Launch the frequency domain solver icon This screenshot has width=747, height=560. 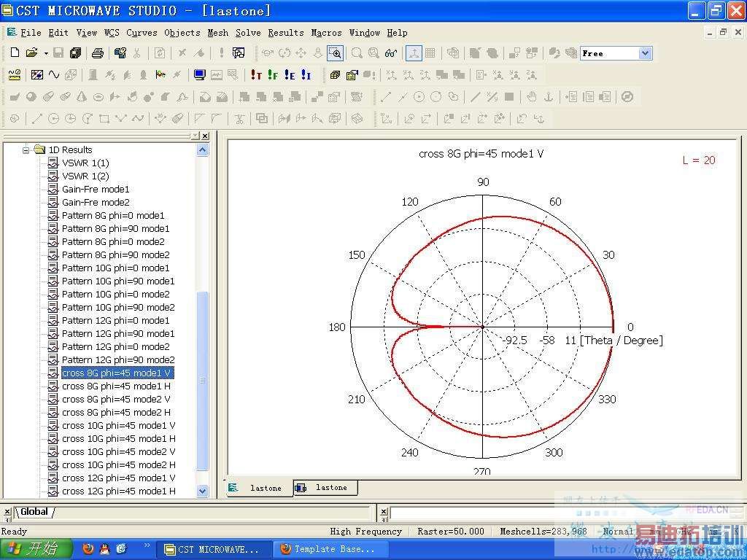[x=273, y=75]
